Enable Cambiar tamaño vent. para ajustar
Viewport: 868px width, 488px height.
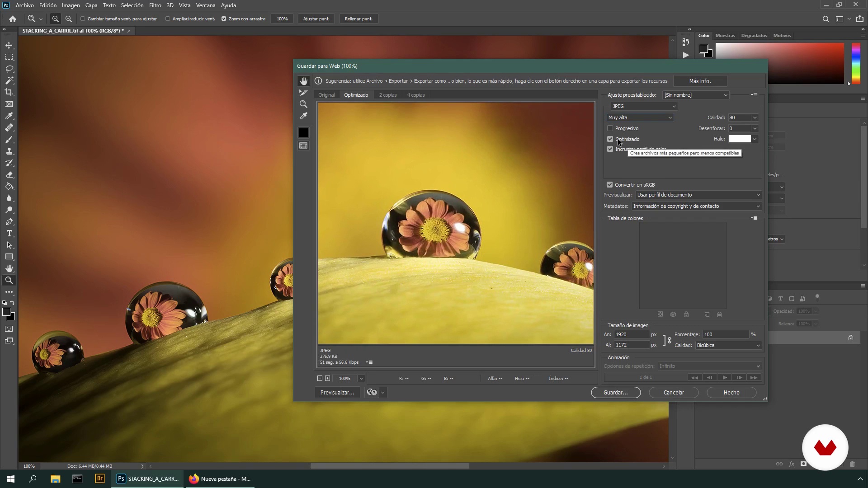(x=83, y=19)
